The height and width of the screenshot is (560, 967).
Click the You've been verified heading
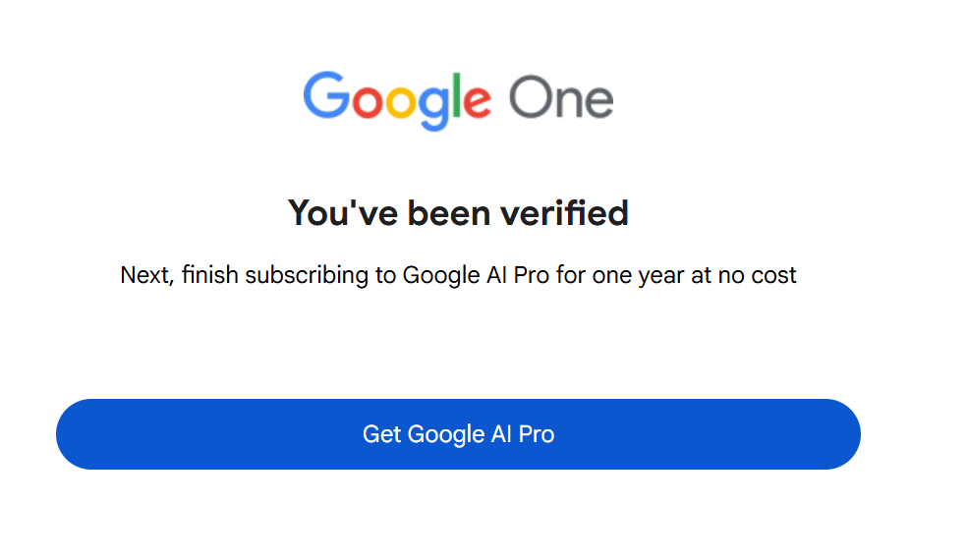(x=458, y=212)
